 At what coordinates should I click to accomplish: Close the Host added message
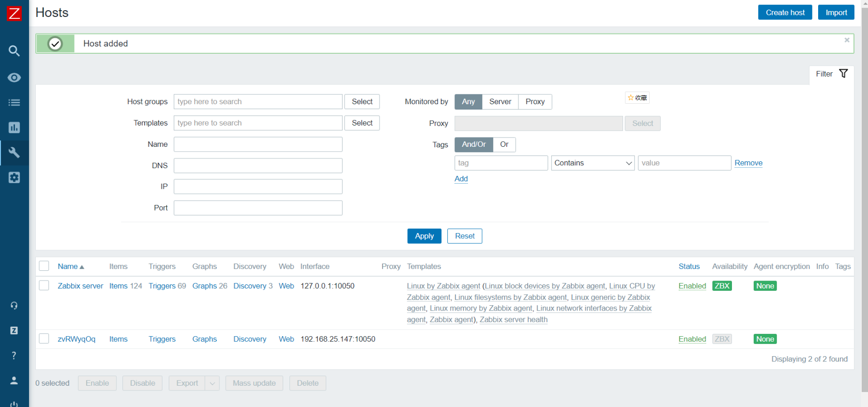(x=847, y=40)
